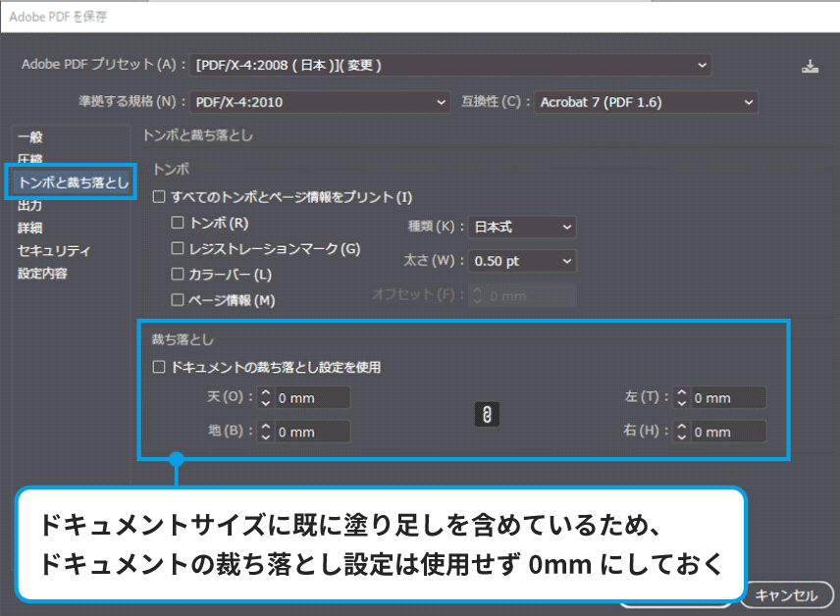
Task: Select the 一般 category in sidebar
Action: click(30, 137)
